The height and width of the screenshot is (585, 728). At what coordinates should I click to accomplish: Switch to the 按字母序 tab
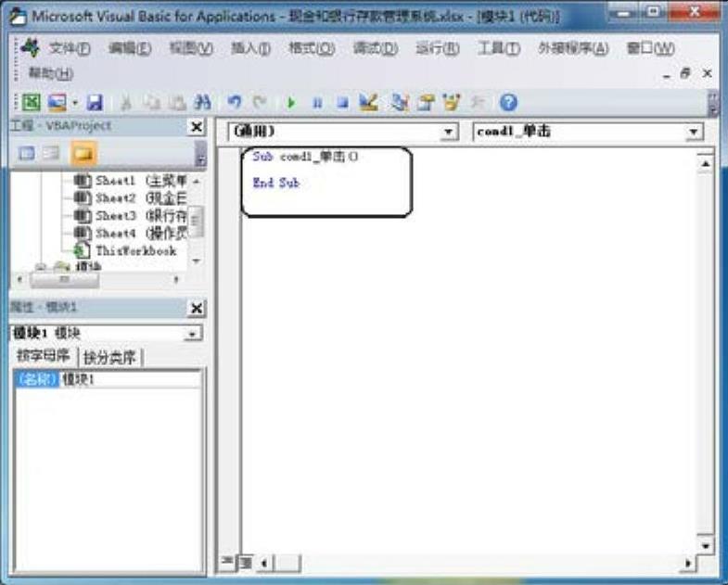click(44, 356)
